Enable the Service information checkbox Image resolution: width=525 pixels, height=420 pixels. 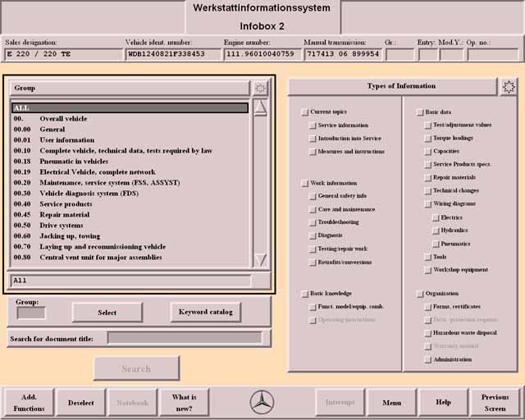pos(313,126)
